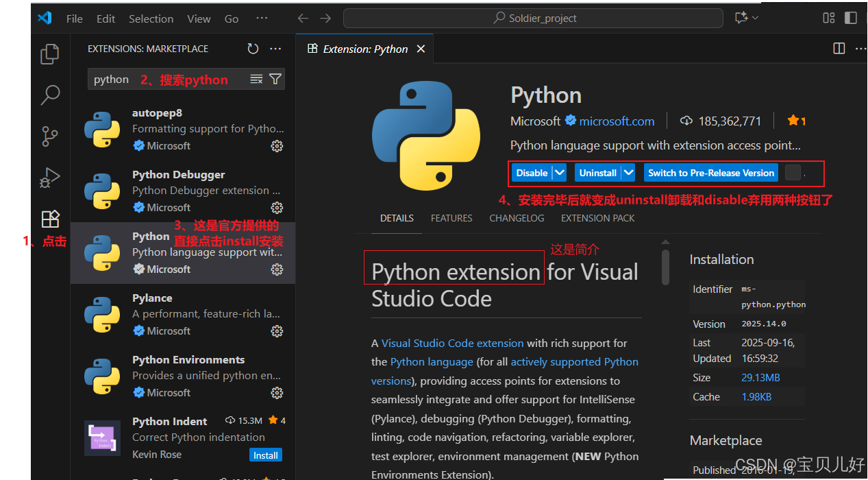Switch to the CHANGELOG tab
Screen dimensions: 868x480
pyautogui.click(x=517, y=218)
